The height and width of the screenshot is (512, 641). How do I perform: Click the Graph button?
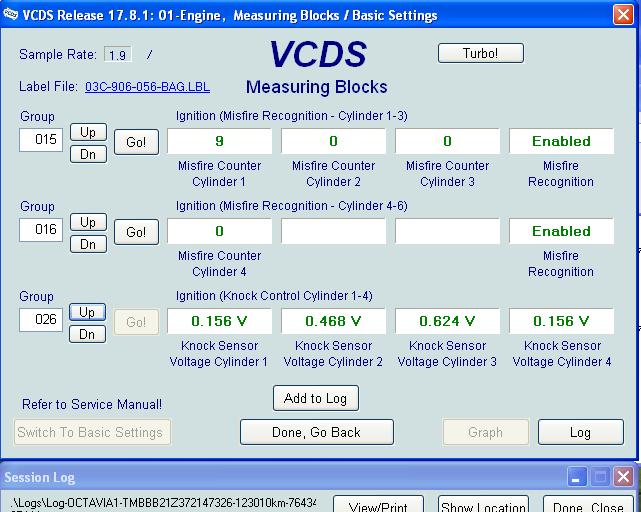pyautogui.click(x=486, y=432)
